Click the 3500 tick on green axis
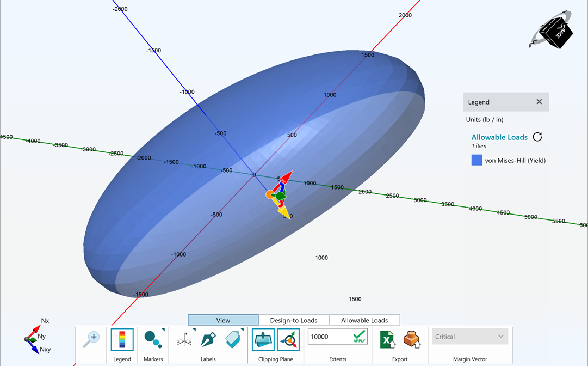This screenshot has height=366, width=588. [x=447, y=204]
